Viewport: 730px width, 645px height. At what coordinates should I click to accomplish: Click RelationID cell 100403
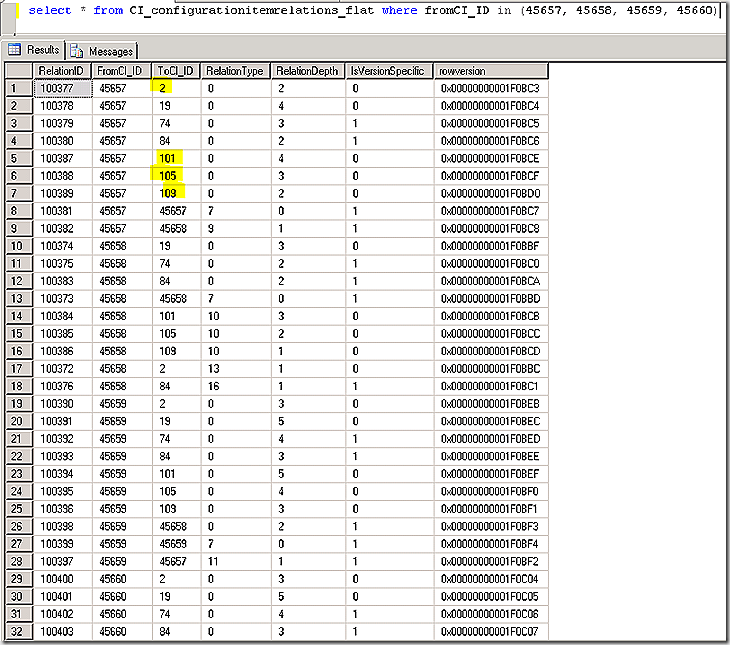(x=62, y=631)
